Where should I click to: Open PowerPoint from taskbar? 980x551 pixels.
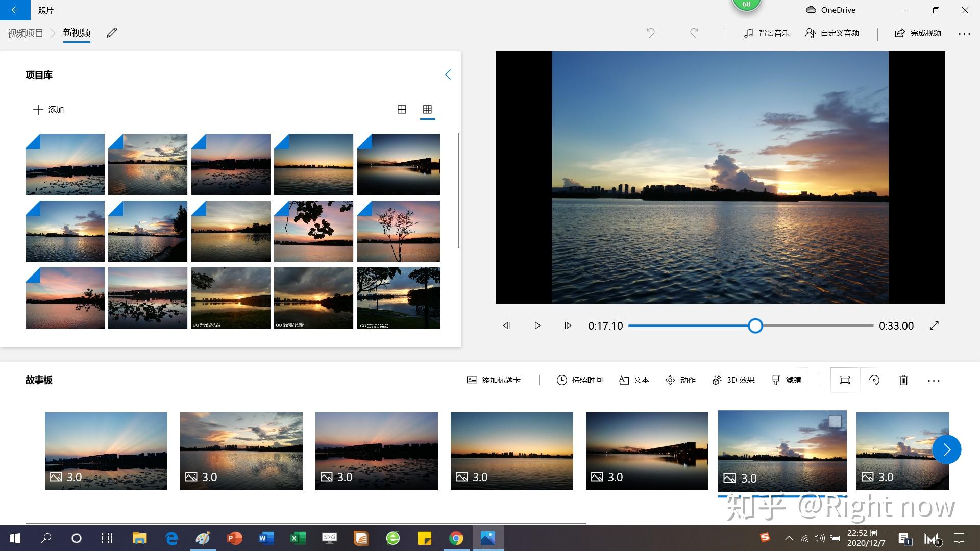(x=235, y=538)
